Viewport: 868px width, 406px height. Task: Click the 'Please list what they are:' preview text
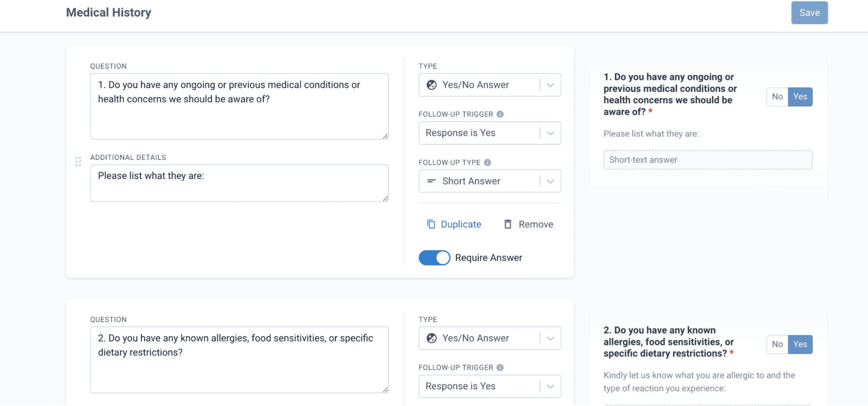(651, 134)
